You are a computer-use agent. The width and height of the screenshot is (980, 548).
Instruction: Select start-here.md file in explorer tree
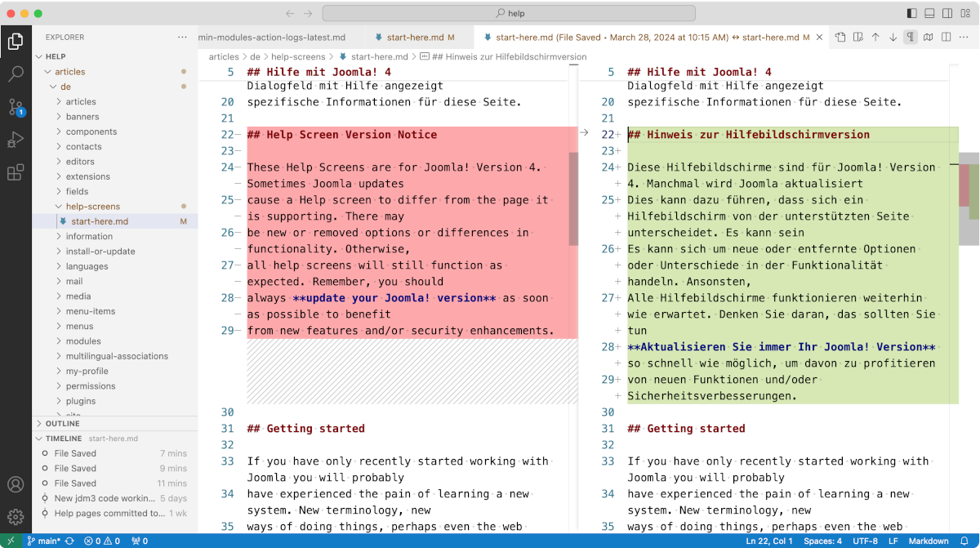(114, 221)
